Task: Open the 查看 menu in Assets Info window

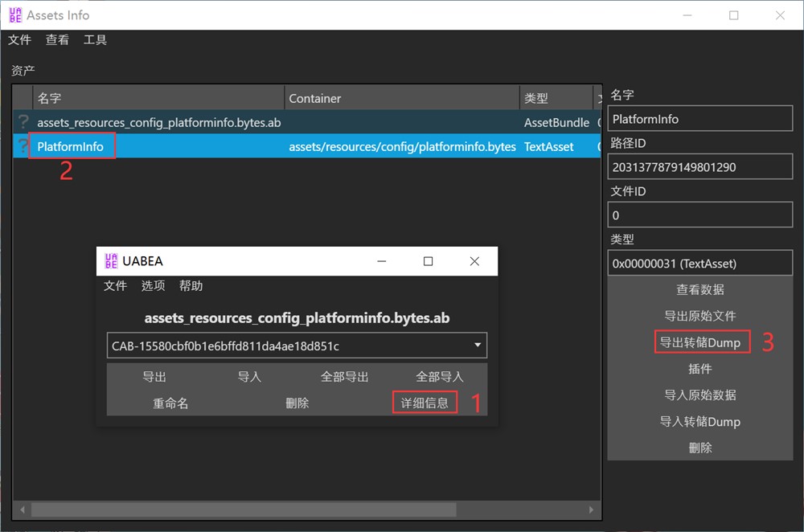Action: point(57,39)
